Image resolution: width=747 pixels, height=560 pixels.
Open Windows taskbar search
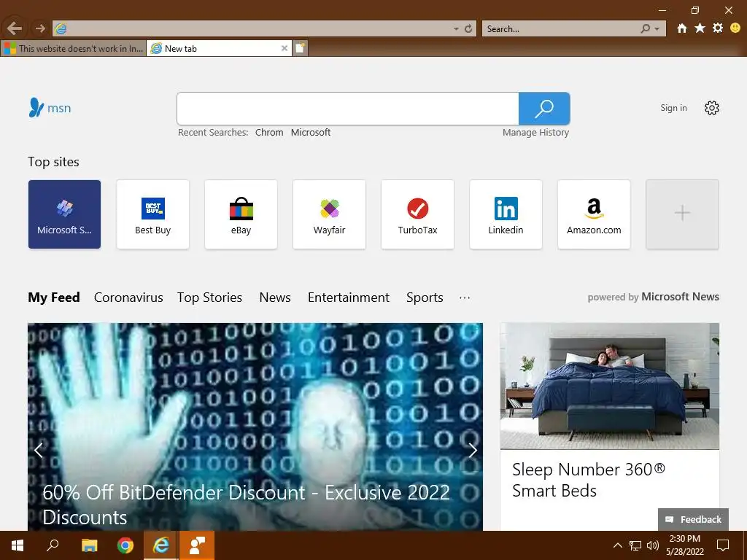53,545
